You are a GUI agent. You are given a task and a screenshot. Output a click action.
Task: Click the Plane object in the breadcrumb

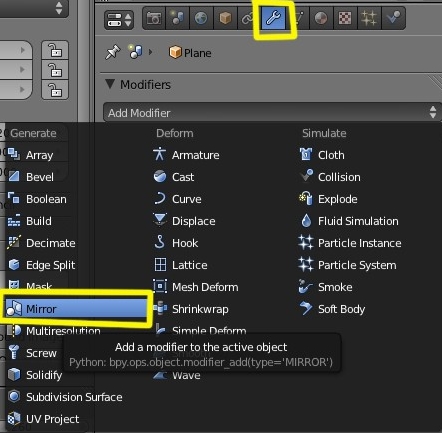coord(190,53)
